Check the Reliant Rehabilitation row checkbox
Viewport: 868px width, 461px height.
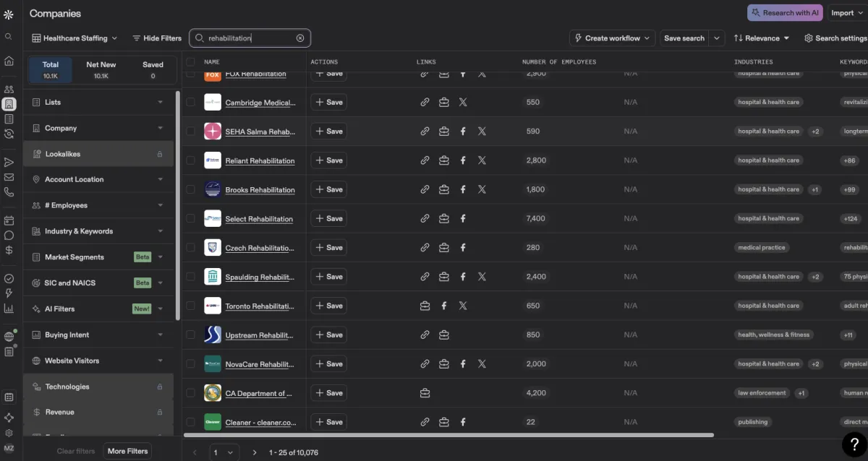190,160
